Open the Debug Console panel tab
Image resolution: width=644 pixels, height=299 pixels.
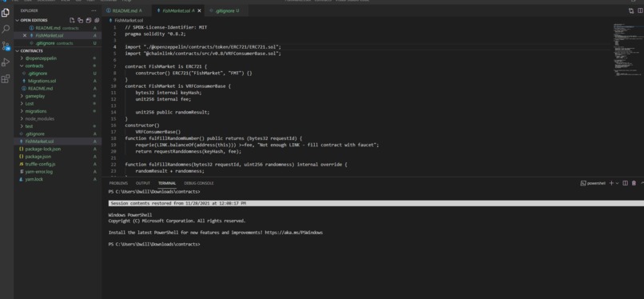pyautogui.click(x=199, y=183)
